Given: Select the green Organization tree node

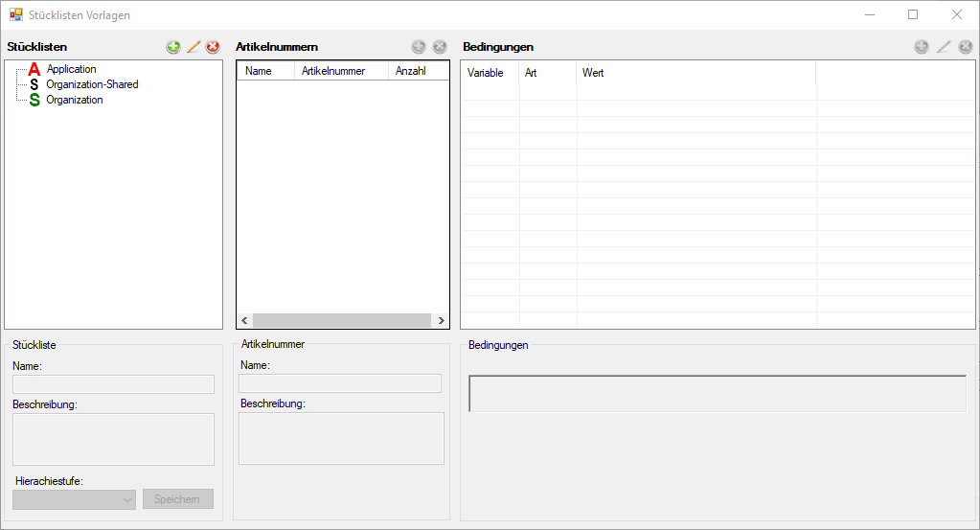Looking at the screenshot, I should (x=75, y=100).
